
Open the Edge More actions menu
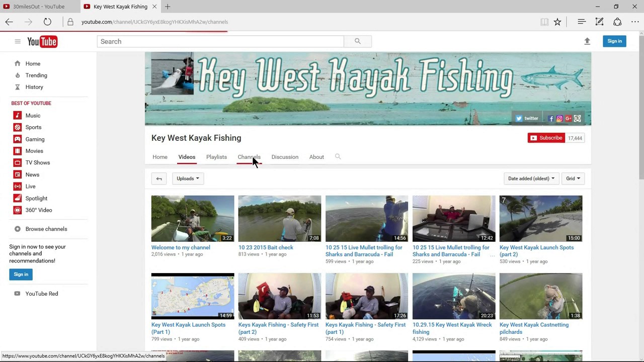(635, 22)
